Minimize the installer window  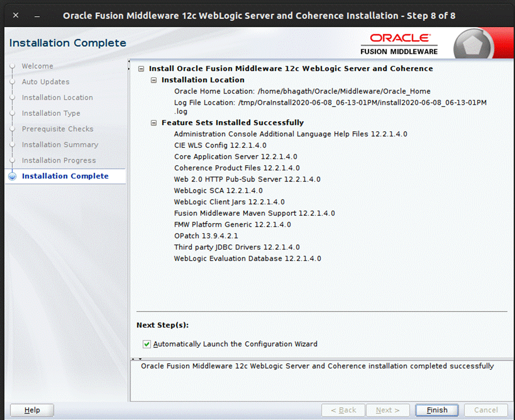[x=37, y=16]
